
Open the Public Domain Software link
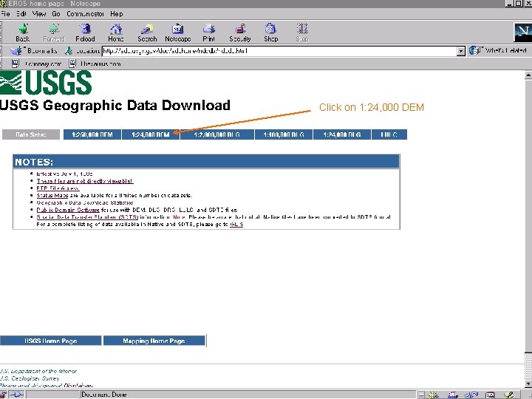point(68,210)
